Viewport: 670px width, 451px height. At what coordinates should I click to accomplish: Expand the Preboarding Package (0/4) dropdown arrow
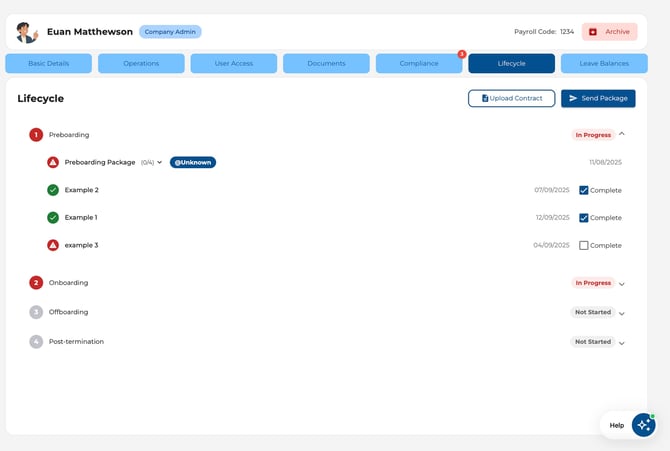tap(159, 162)
